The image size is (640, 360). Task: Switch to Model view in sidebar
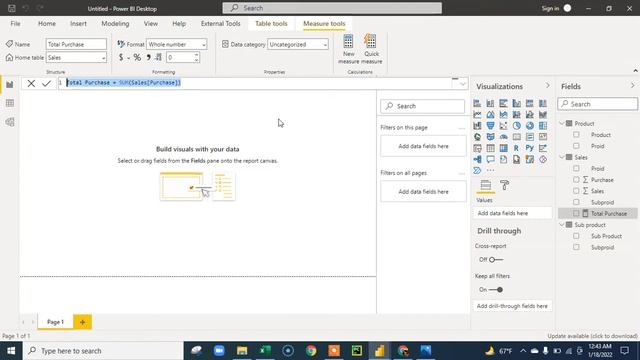(10, 122)
